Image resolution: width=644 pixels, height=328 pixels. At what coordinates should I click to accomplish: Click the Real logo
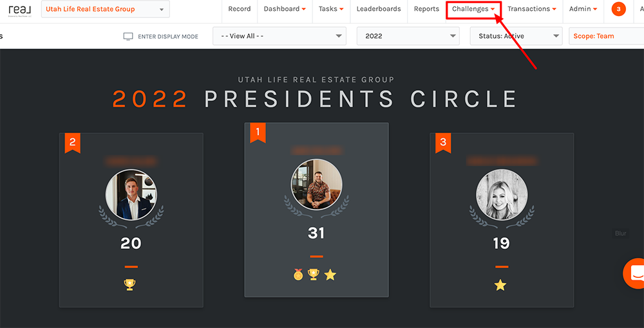[x=20, y=10]
